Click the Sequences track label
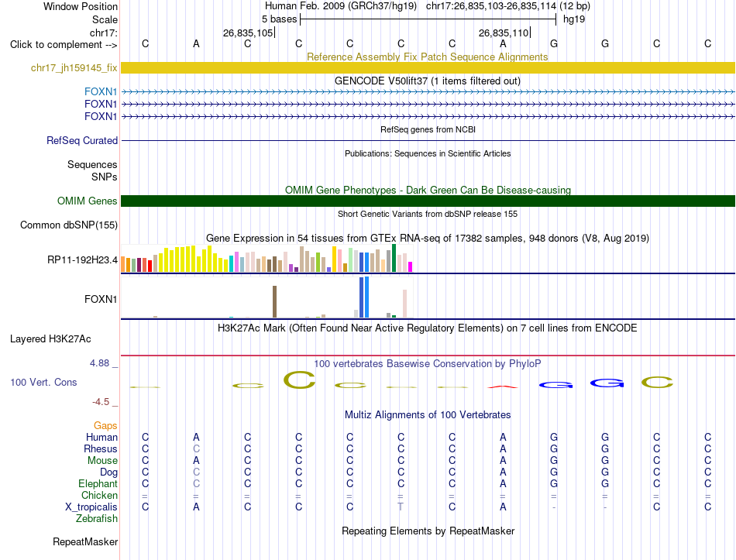 pos(92,165)
